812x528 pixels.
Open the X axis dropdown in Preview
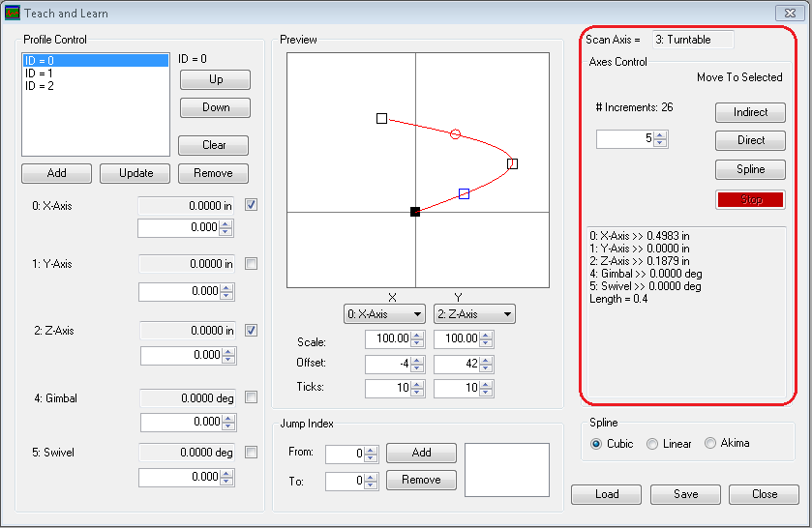click(385, 314)
